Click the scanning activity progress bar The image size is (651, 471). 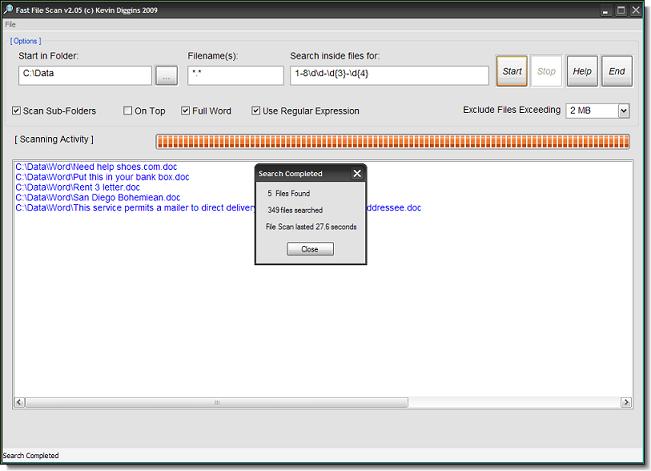click(x=392, y=141)
